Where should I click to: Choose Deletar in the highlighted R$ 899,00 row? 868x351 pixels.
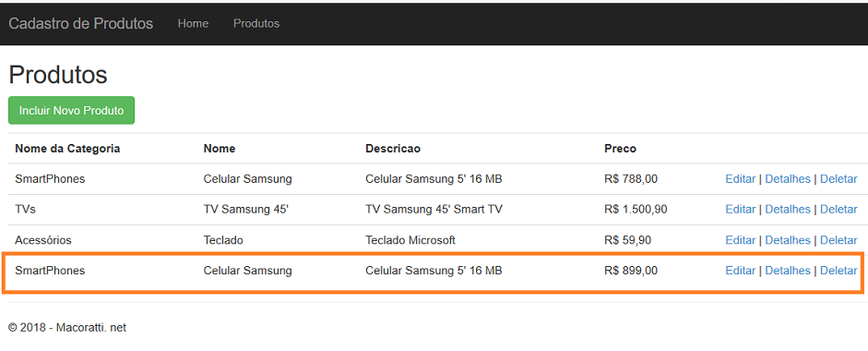click(838, 271)
